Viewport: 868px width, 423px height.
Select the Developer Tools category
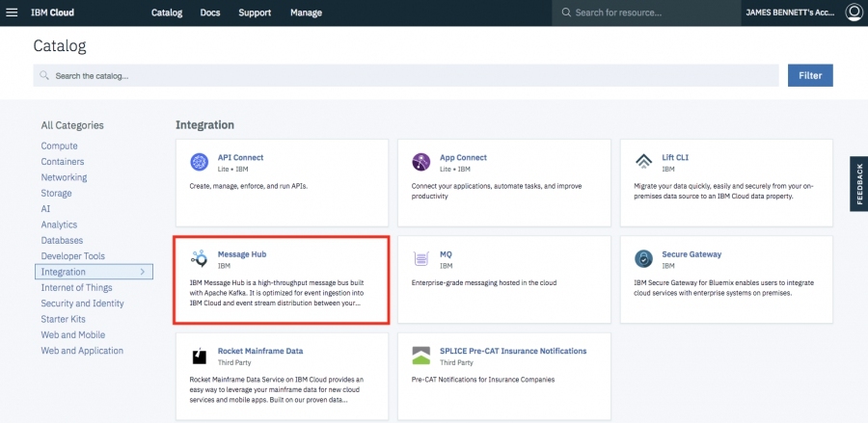tap(72, 256)
